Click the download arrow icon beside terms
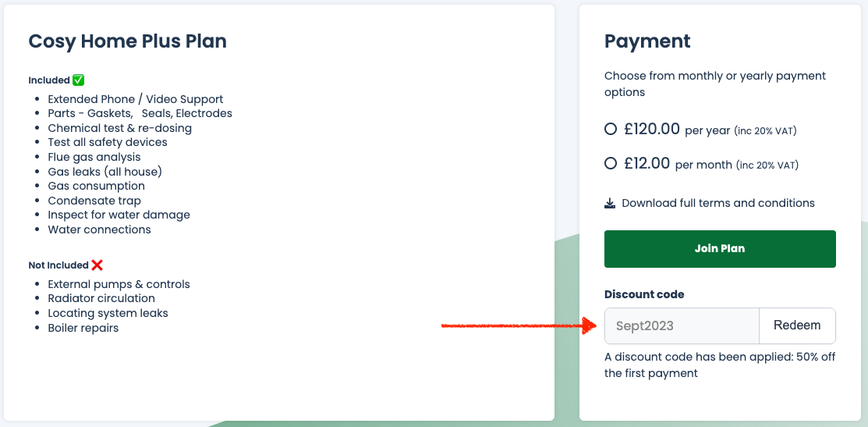 pyautogui.click(x=610, y=204)
